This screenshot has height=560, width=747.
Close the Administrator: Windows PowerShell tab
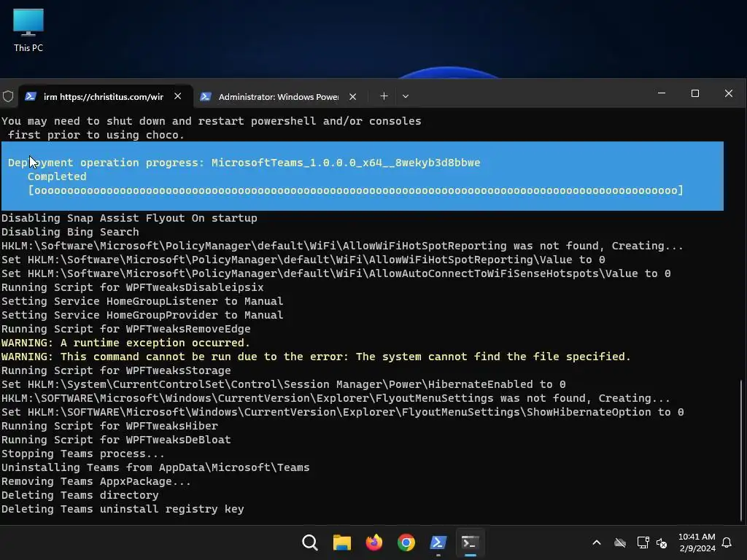[352, 97]
